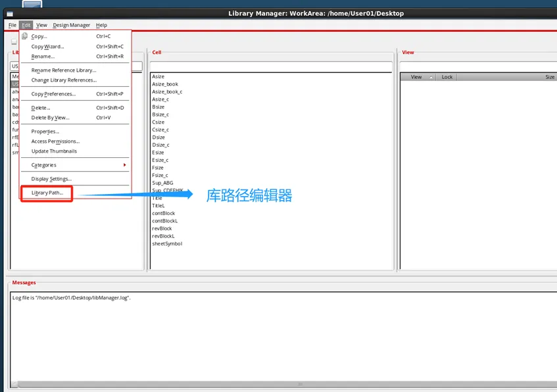Select the sheetSymbol cell in list
The width and height of the screenshot is (557, 392).
[x=167, y=243]
